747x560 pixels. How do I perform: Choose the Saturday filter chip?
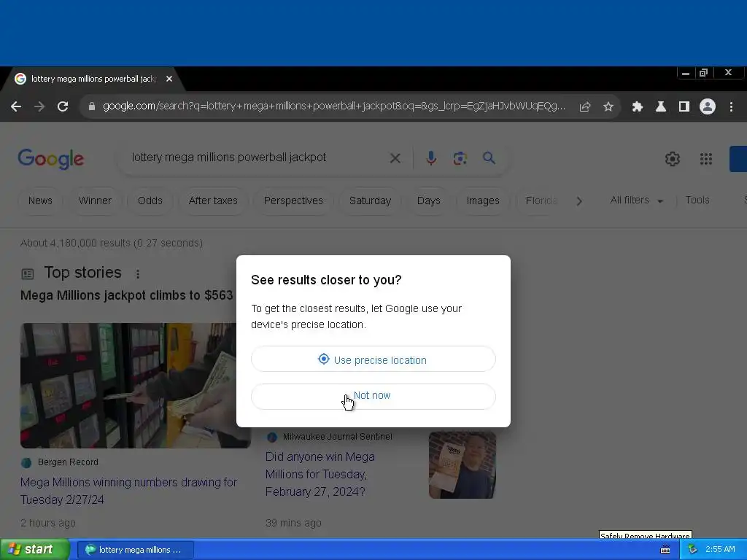[x=370, y=201]
